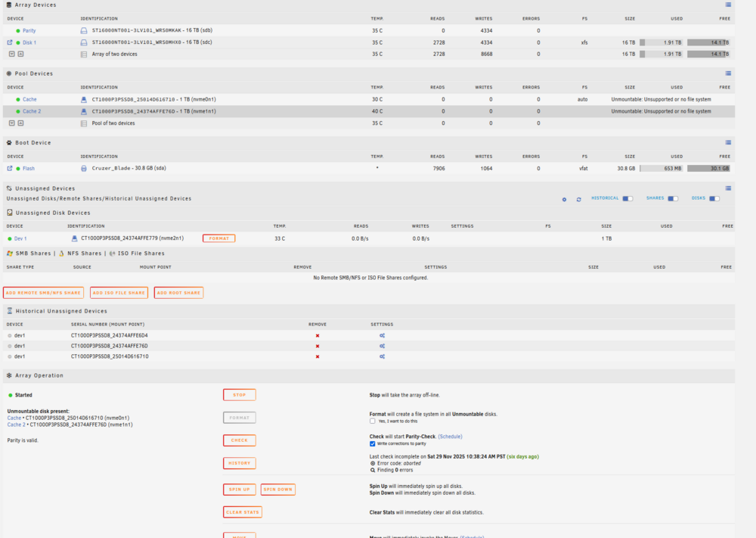The image size is (756, 538).
Task: Open the parity check Schedule link
Action: pos(450,437)
